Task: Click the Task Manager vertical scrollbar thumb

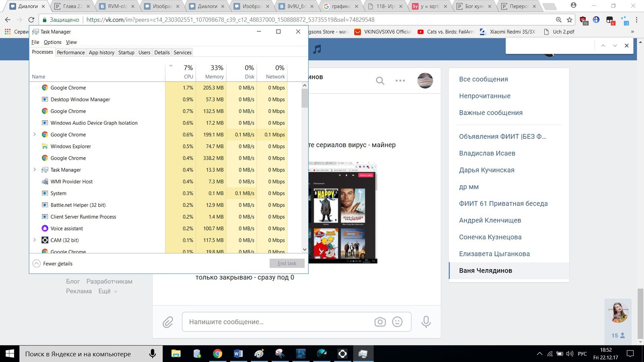Action: click(x=305, y=98)
